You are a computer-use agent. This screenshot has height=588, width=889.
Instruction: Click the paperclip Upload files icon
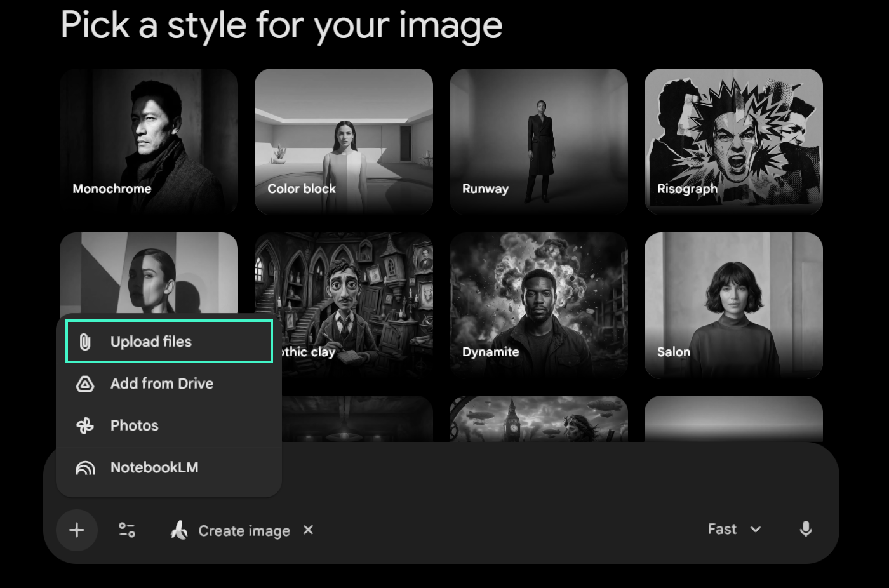click(x=85, y=342)
